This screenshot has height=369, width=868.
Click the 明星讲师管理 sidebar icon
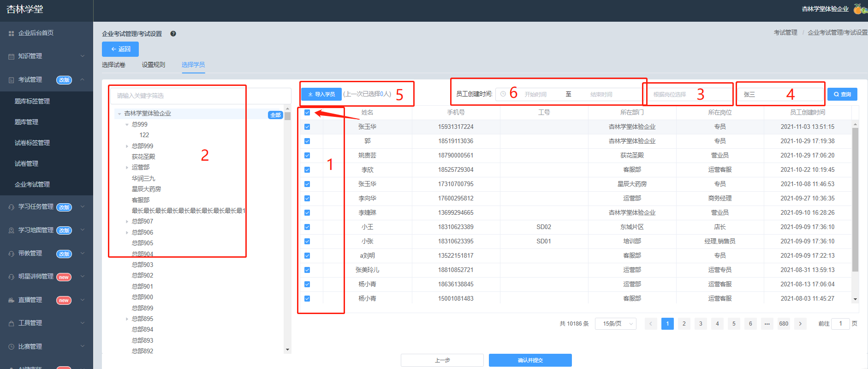coord(11,277)
